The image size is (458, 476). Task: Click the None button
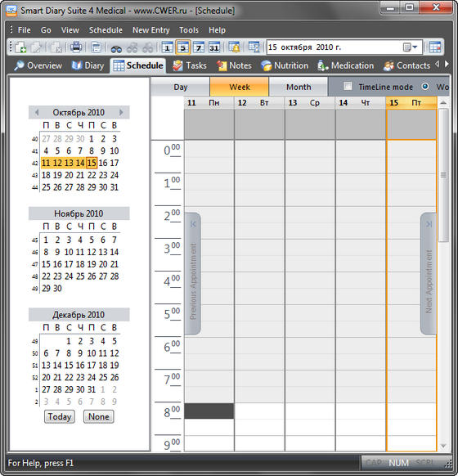pos(99,416)
